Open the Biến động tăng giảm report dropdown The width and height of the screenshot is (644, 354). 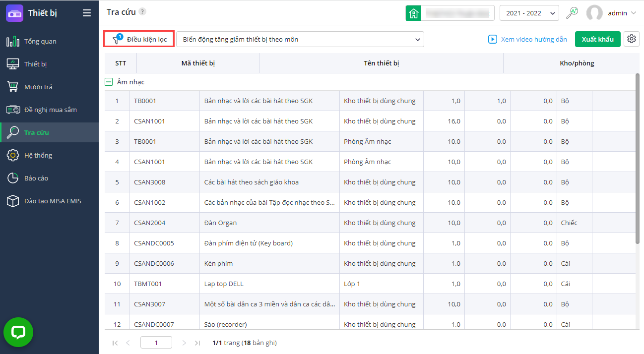300,39
